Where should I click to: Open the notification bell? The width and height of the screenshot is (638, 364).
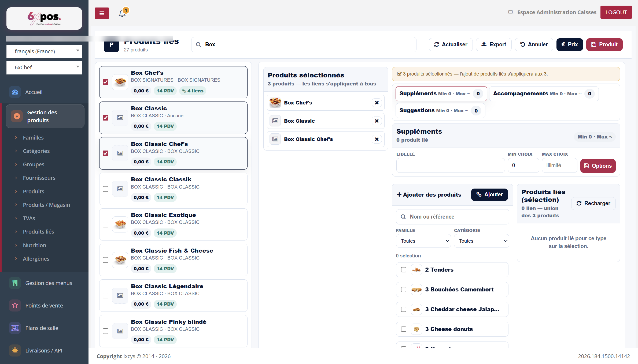click(x=122, y=13)
